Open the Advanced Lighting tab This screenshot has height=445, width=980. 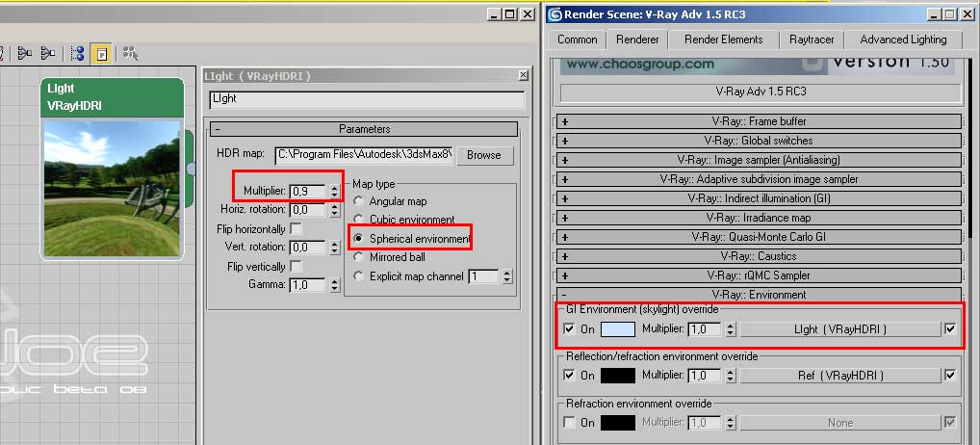[x=903, y=39]
